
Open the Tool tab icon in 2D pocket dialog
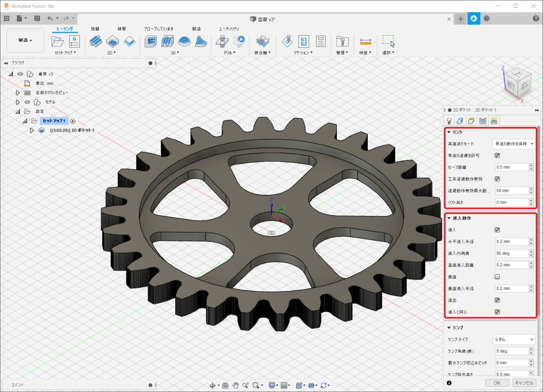[449, 121]
